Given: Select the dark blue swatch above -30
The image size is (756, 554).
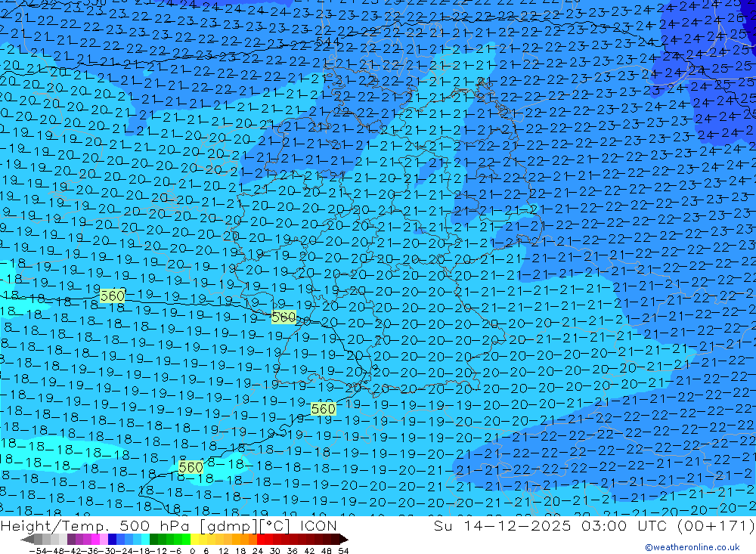Looking at the screenshot, I should click(112, 539).
